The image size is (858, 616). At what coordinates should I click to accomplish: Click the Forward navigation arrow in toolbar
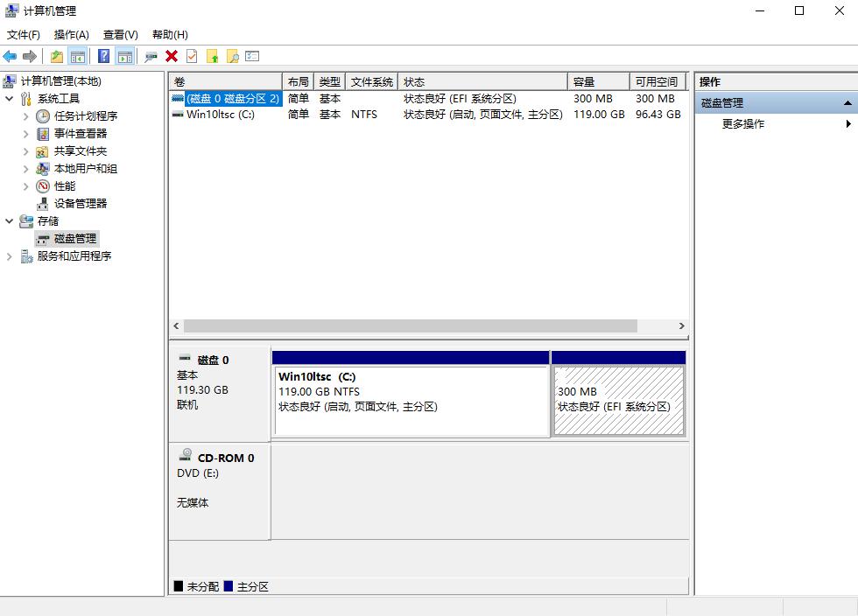click(x=29, y=55)
